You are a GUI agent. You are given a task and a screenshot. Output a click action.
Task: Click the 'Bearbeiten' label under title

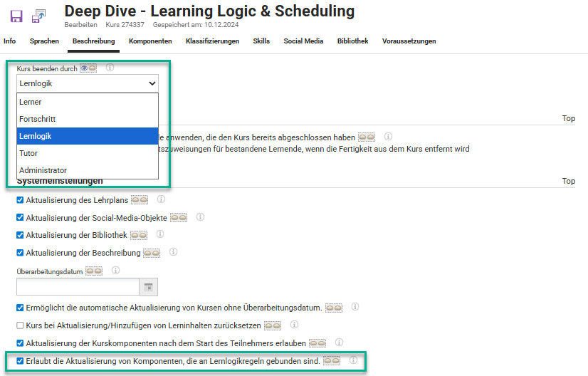click(x=80, y=25)
